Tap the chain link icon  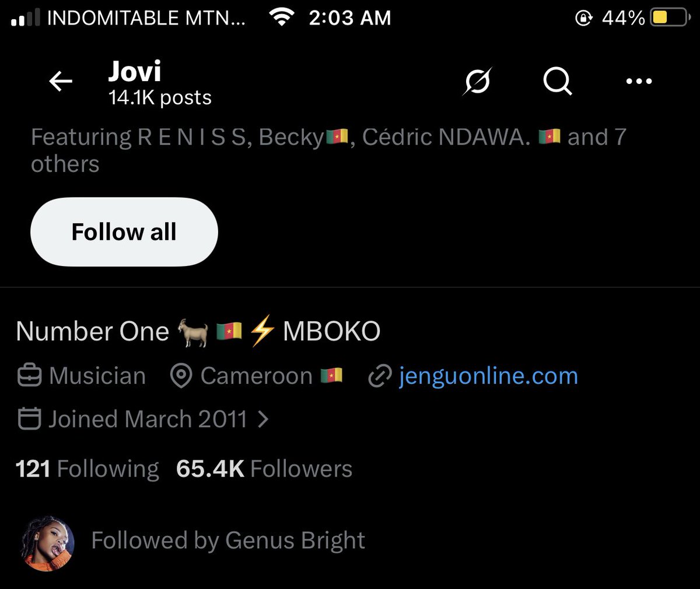[380, 377]
